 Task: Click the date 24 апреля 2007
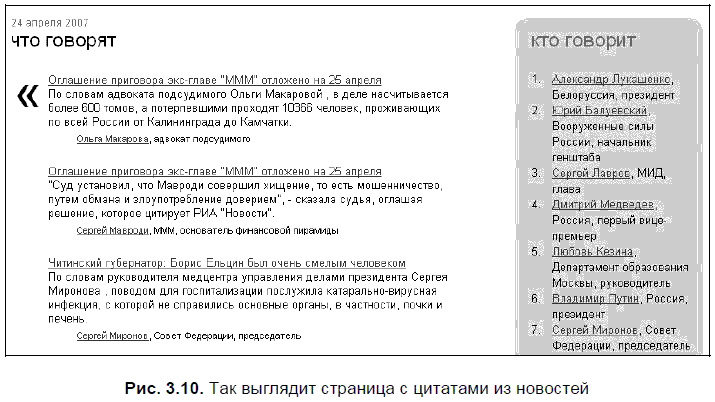[x=49, y=21]
